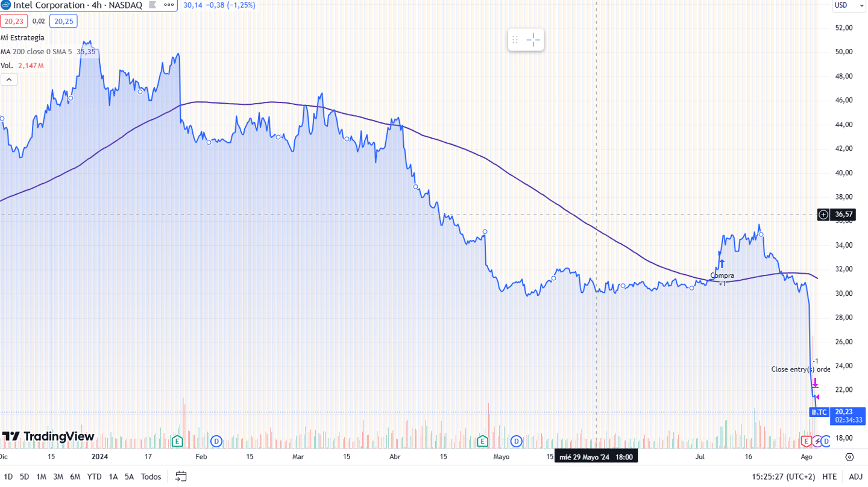Select the Vol. volume indicator legend
868x487 pixels.
(x=7, y=66)
